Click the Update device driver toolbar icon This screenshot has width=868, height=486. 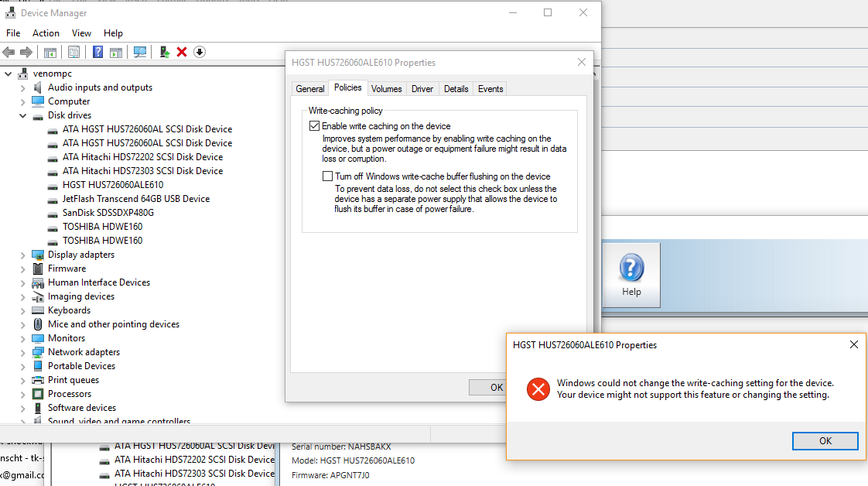[x=165, y=52]
